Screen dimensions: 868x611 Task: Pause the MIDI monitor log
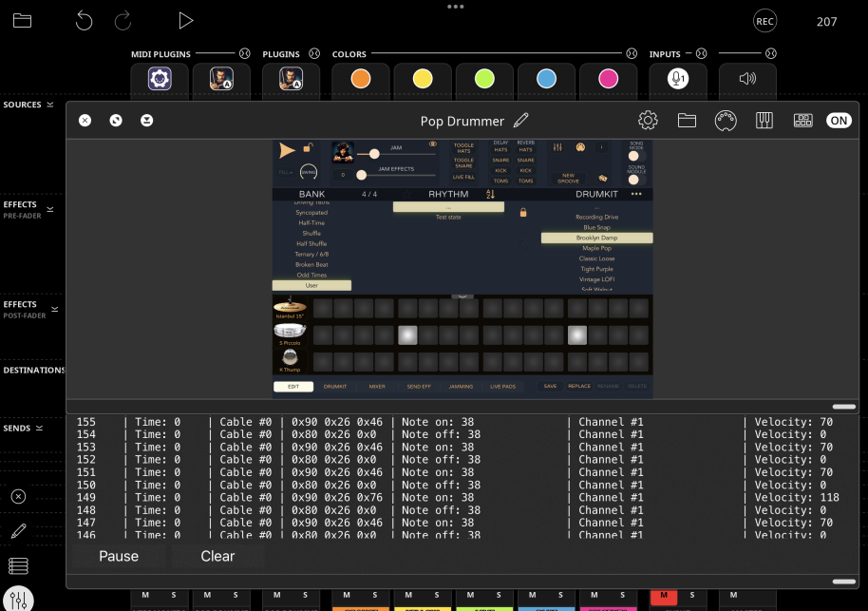click(119, 556)
